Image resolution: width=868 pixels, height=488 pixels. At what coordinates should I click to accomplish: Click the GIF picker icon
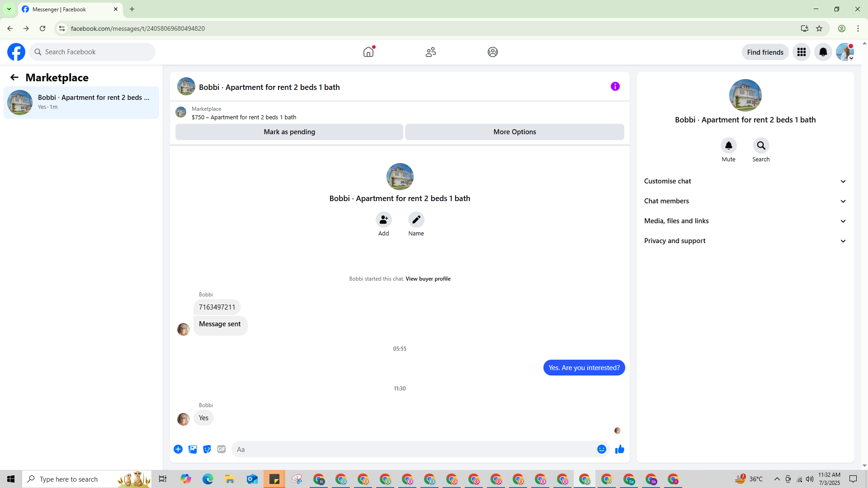(221, 449)
